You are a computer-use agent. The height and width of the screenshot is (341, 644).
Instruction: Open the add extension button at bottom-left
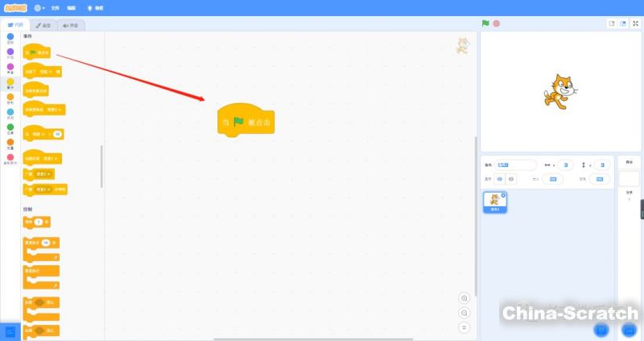[10, 331]
